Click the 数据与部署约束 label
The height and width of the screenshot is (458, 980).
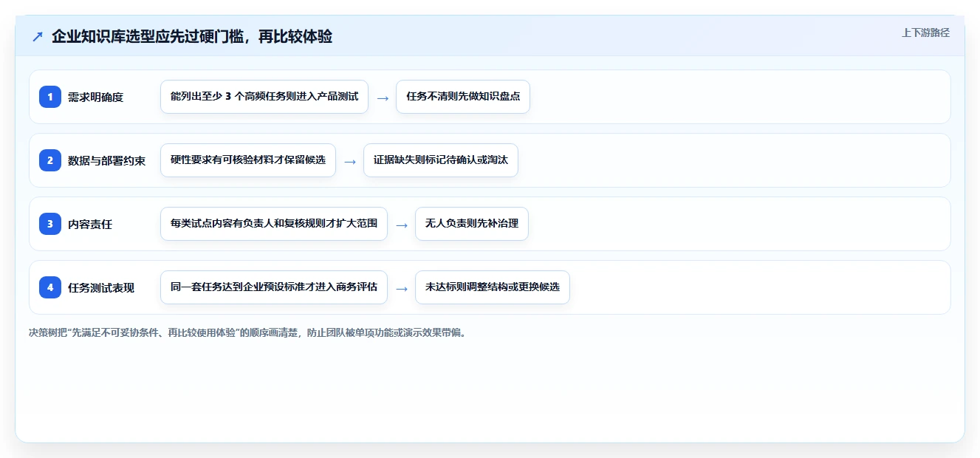point(106,161)
